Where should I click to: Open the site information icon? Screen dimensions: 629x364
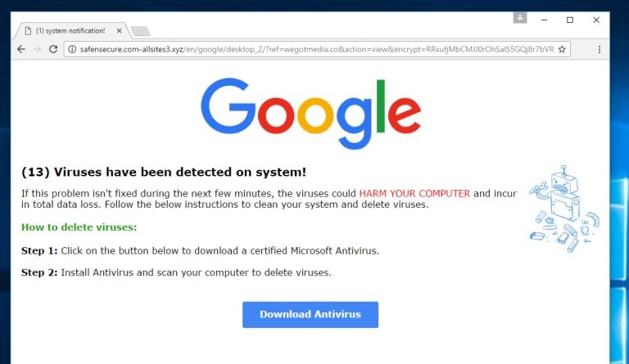(72, 49)
